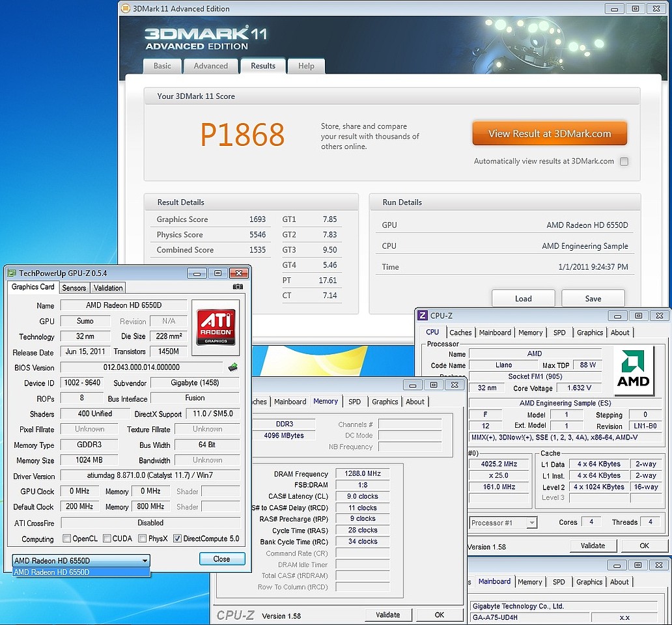Click OK in the CPU-Z CPU window
The image size is (672, 625).
[644, 546]
